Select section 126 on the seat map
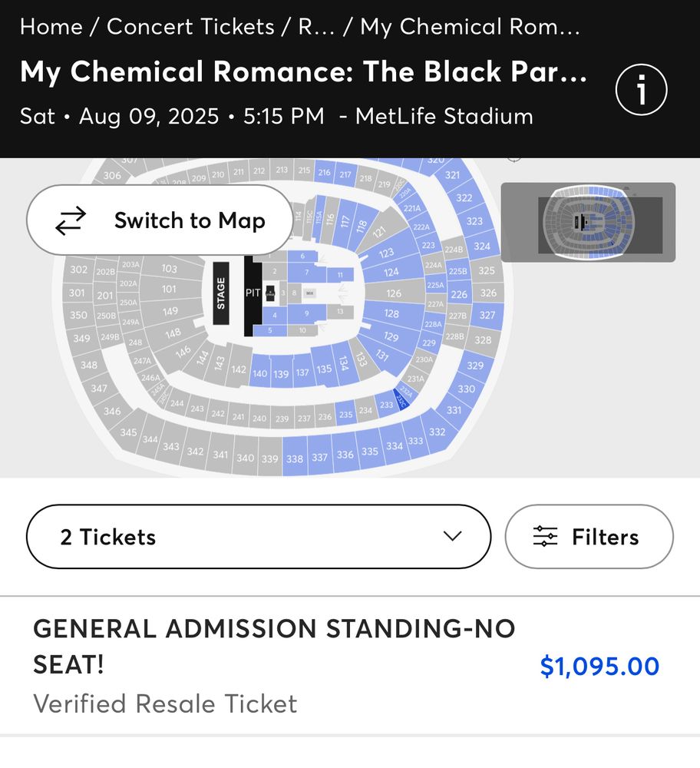 pos(394,293)
